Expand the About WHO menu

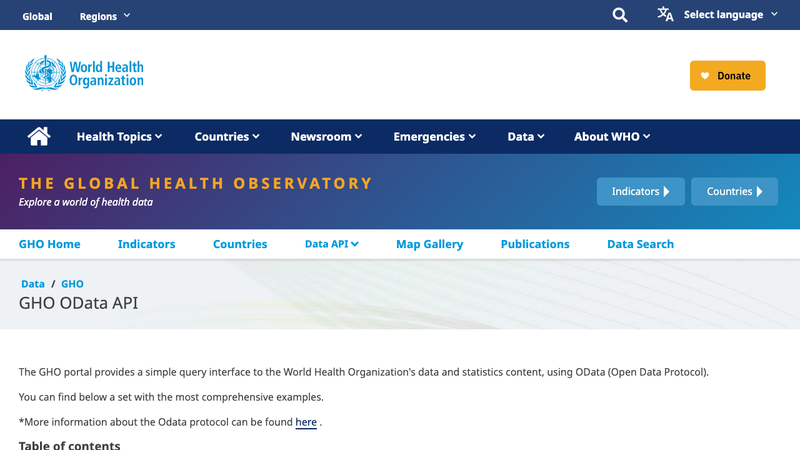[x=612, y=137]
